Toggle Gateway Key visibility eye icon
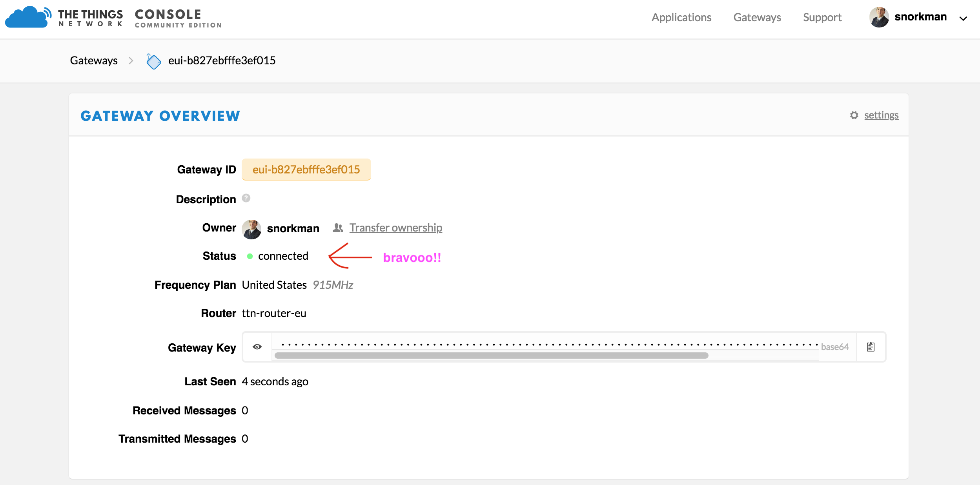The image size is (980, 485). 257,347
